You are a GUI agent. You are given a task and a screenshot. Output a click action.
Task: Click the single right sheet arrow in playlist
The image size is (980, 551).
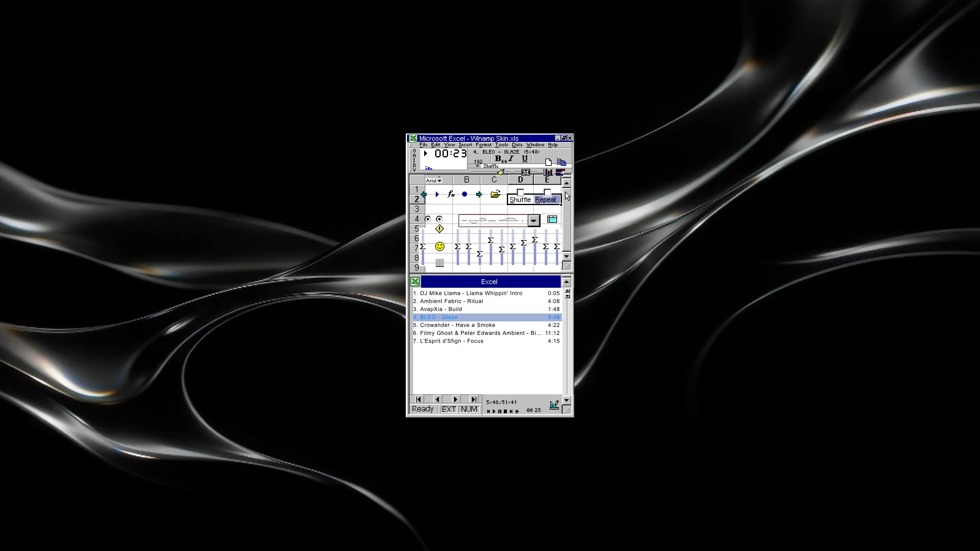455,399
